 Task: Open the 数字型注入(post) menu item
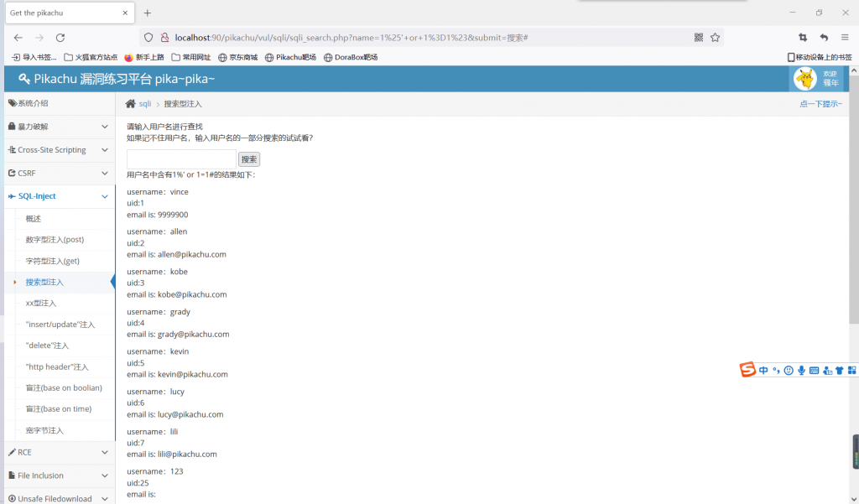click(55, 240)
